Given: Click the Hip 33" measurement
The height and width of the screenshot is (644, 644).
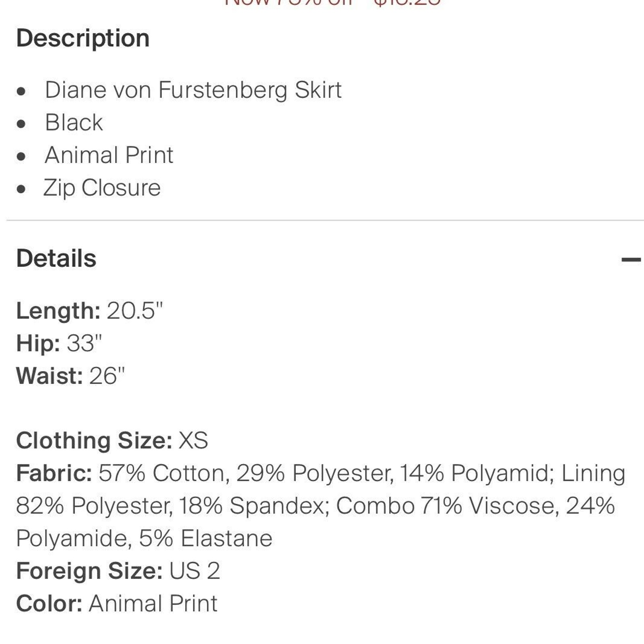Looking at the screenshot, I should 59,343.
